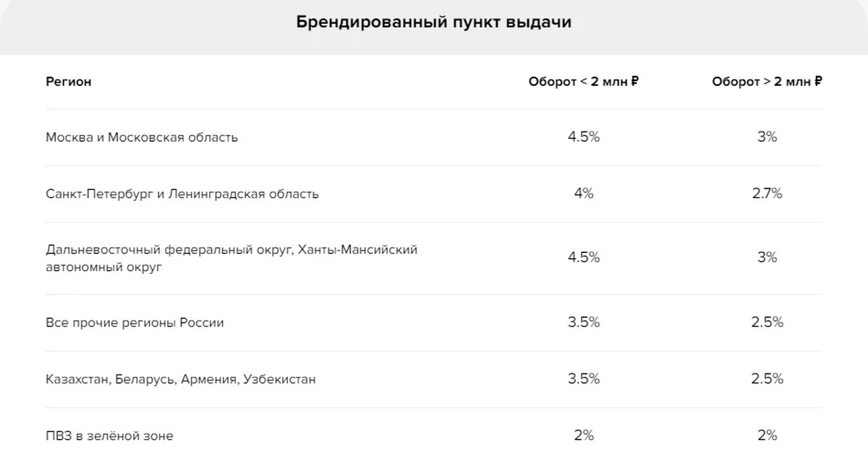
Task: Click the "Брендированный пункт выдачи" table title
Action: coord(433,22)
